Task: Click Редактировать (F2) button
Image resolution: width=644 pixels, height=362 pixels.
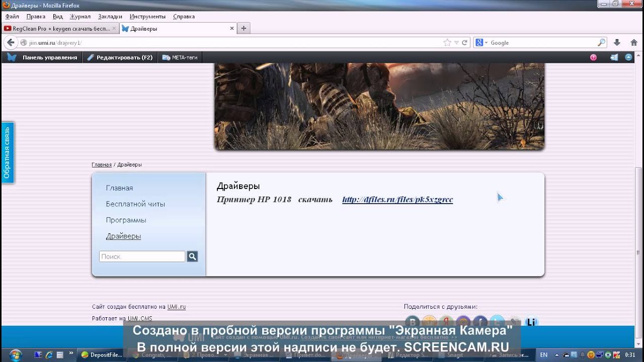Action: [120, 57]
